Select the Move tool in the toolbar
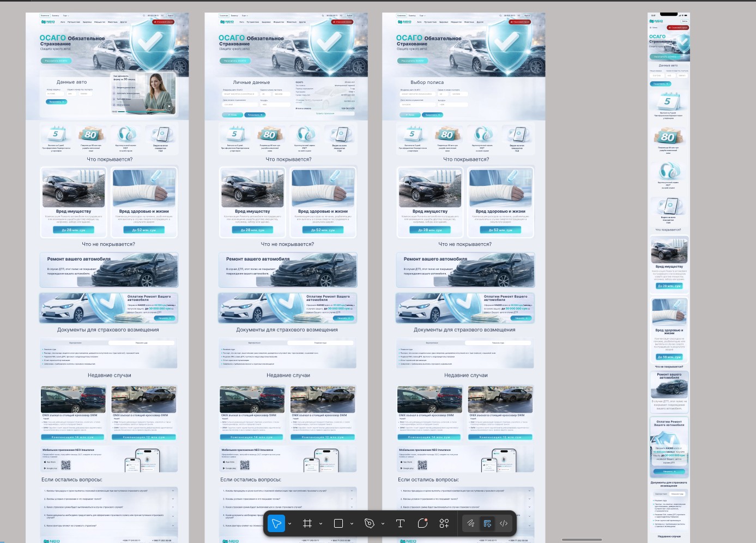The image size is (756, 543). 276,523
